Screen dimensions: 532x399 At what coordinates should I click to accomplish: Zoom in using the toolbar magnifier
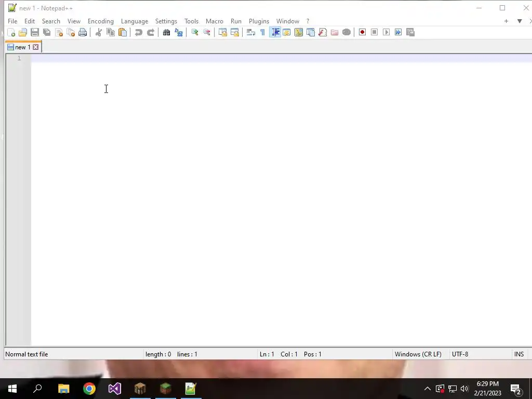pos(194,32)
